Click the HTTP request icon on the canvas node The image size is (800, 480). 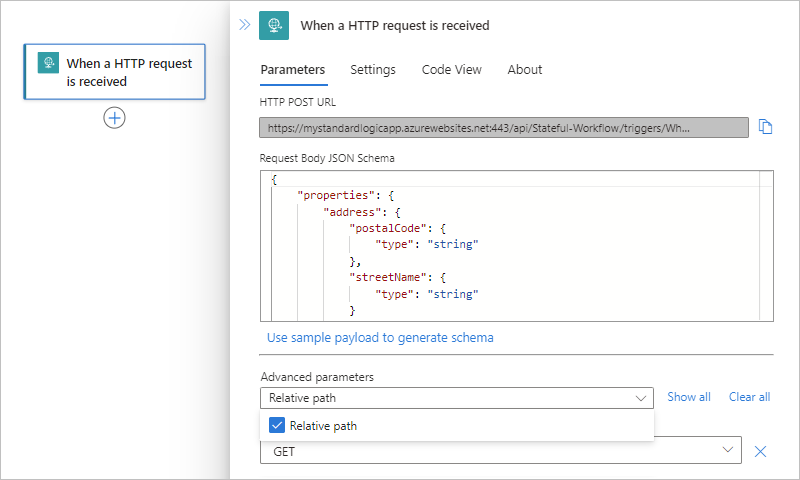pyautogui.click(x=48, y=64)
